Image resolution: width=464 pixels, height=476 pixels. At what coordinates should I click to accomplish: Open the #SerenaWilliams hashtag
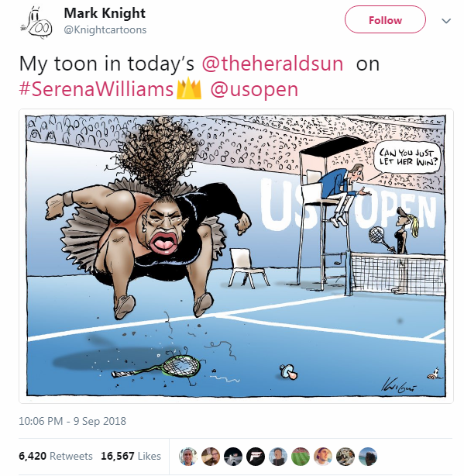96,89
